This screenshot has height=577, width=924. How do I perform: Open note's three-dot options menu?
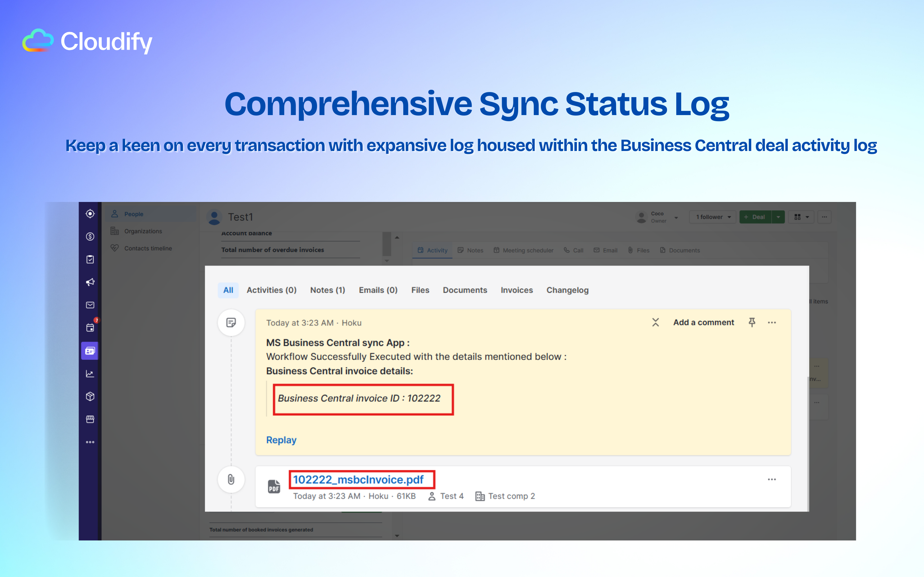click(772, 322)
